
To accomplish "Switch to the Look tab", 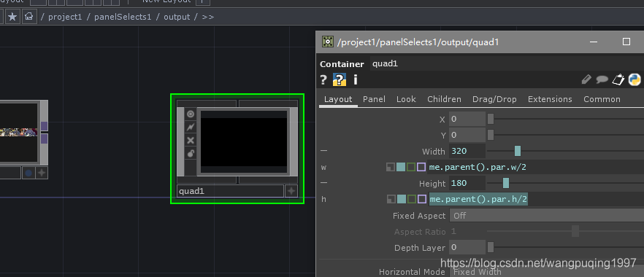I will (x=406, y=99).
